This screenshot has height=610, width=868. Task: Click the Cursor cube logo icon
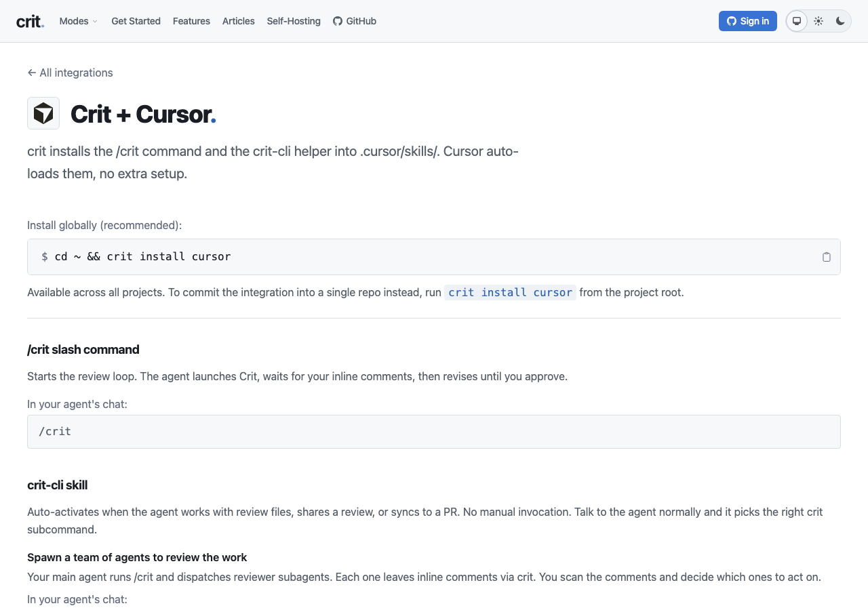tap(43, 113)
